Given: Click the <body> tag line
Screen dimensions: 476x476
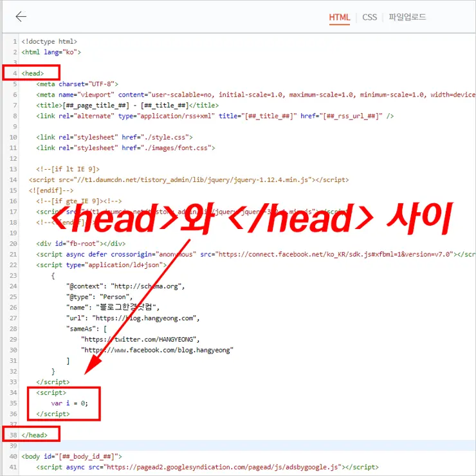Looking at the screenshot, I should point(71,456).
